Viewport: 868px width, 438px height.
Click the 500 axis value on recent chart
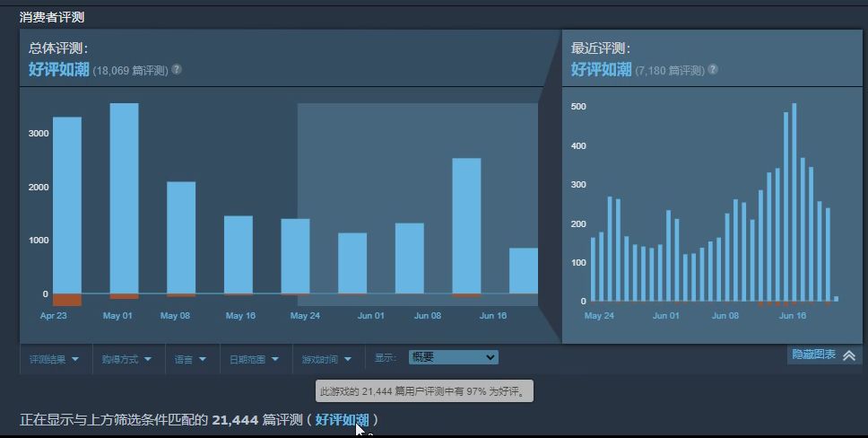[578, 106]
